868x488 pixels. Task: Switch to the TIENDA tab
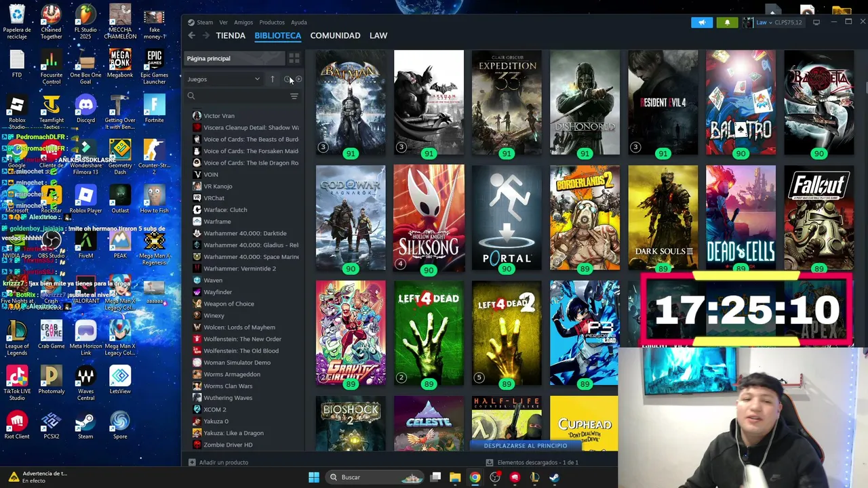(x=231, y=35)
